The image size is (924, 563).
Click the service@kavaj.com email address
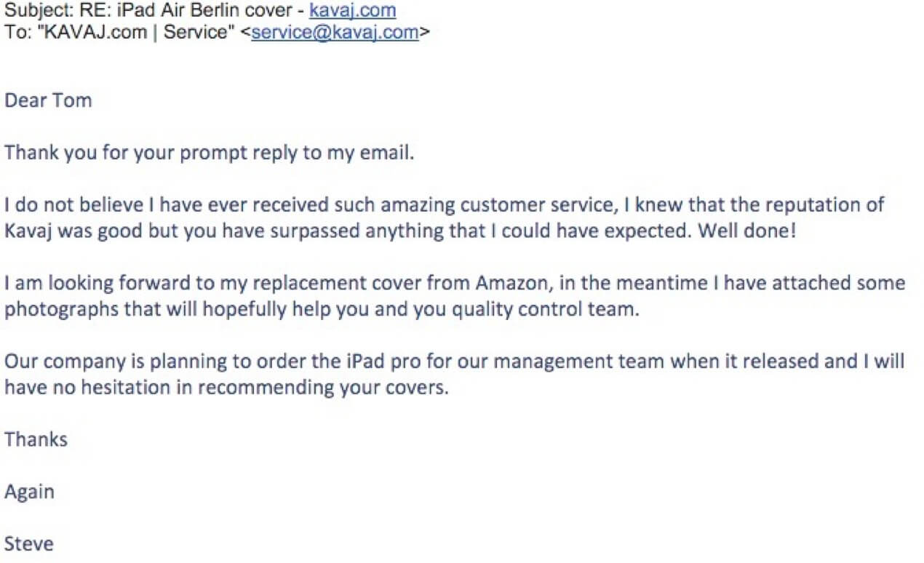pos(335,33)
